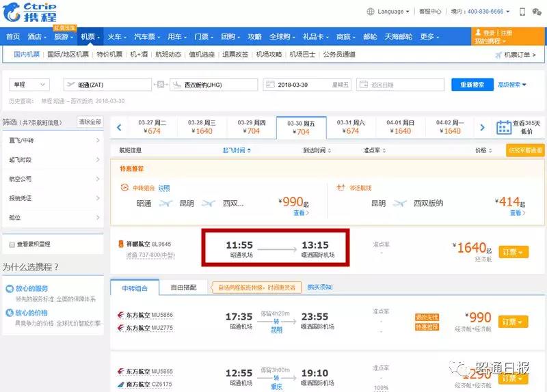Sort by 起飞时间 column
The height and width of the screenshot is (392, 547).
pyautogui.click(x=237, y=150)
